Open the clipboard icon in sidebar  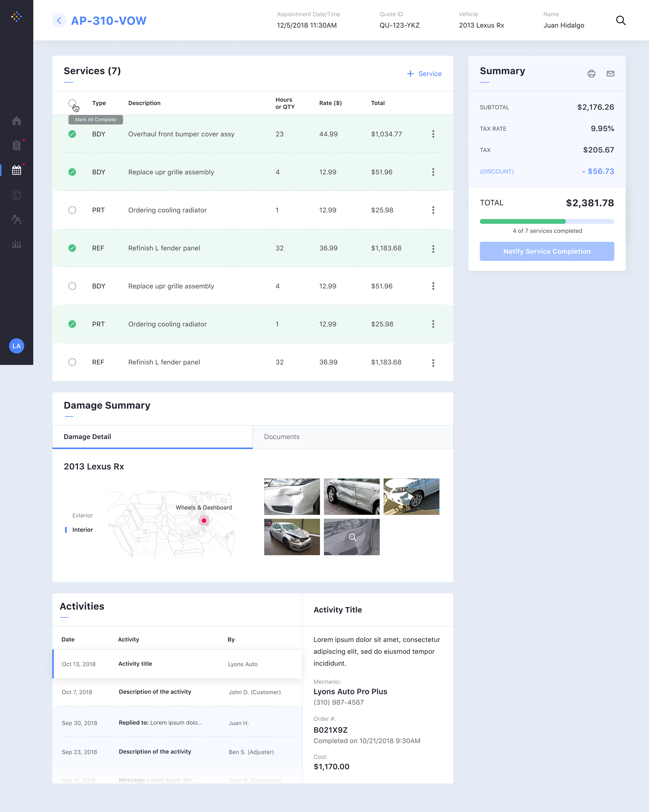pos(17,145)
